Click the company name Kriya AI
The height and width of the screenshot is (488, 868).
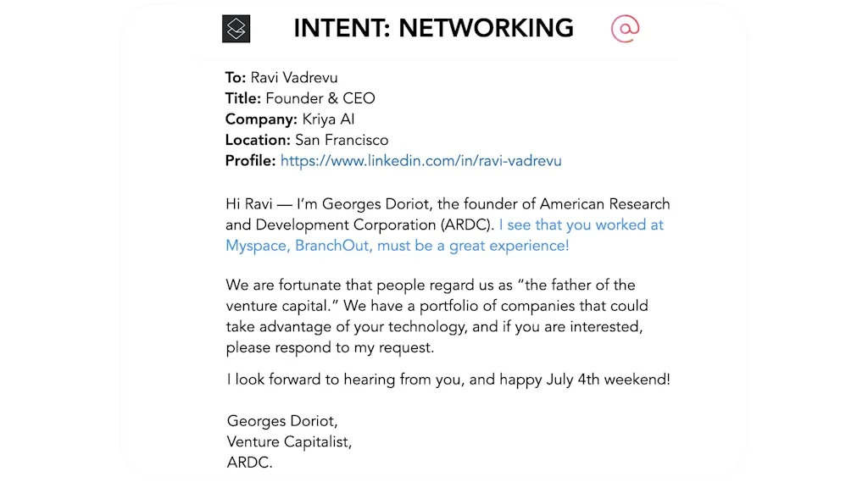pyautogui.click(x=328, y=119)
